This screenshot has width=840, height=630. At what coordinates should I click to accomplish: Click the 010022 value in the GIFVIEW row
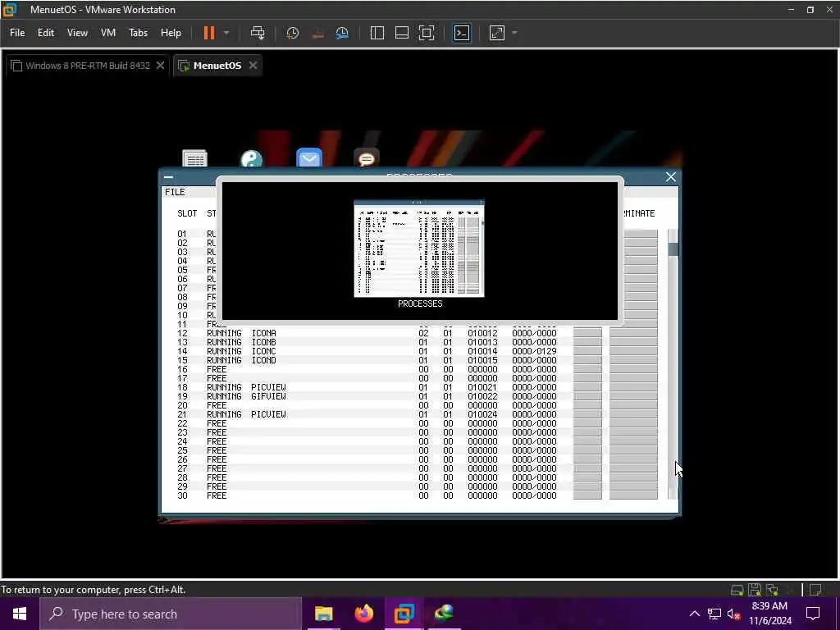482,396
